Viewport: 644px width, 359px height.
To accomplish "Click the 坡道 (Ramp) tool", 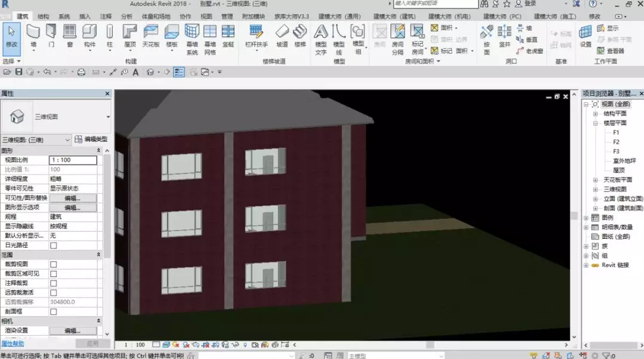I will [x=282, y=36].
